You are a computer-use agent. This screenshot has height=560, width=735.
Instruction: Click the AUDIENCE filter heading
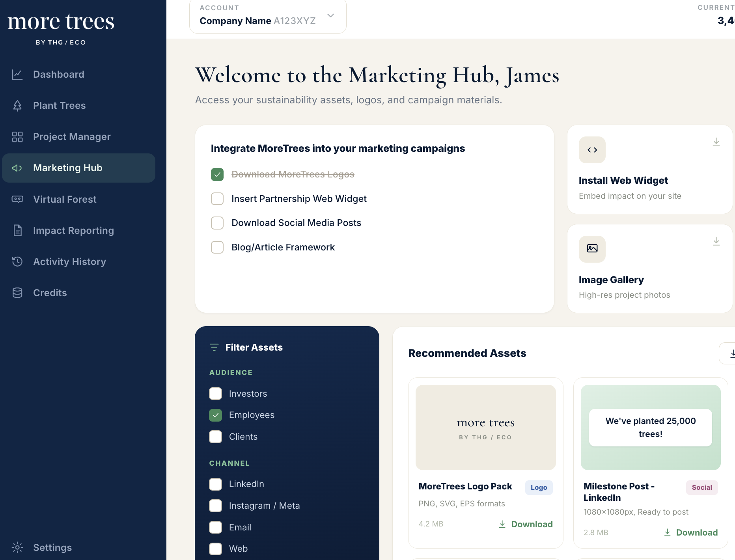click(x=231, y=372)
